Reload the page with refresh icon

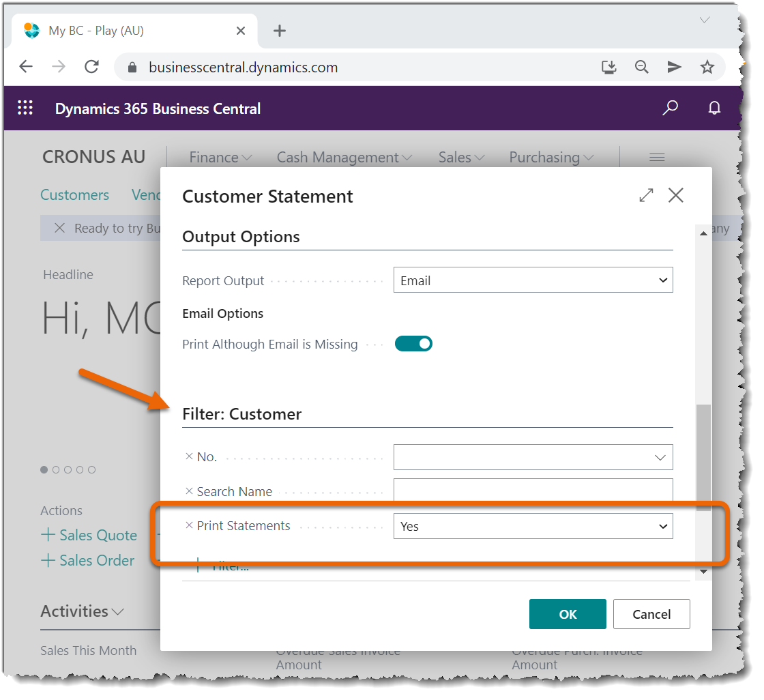91,66
